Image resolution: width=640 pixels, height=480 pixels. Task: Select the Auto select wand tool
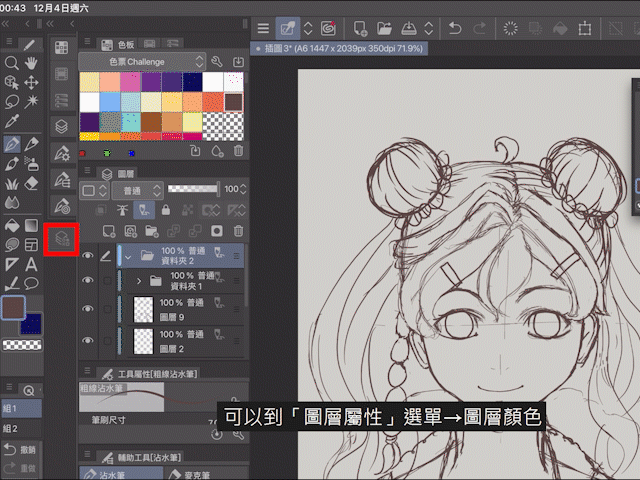pyautogui.click(x=31, y=101)
